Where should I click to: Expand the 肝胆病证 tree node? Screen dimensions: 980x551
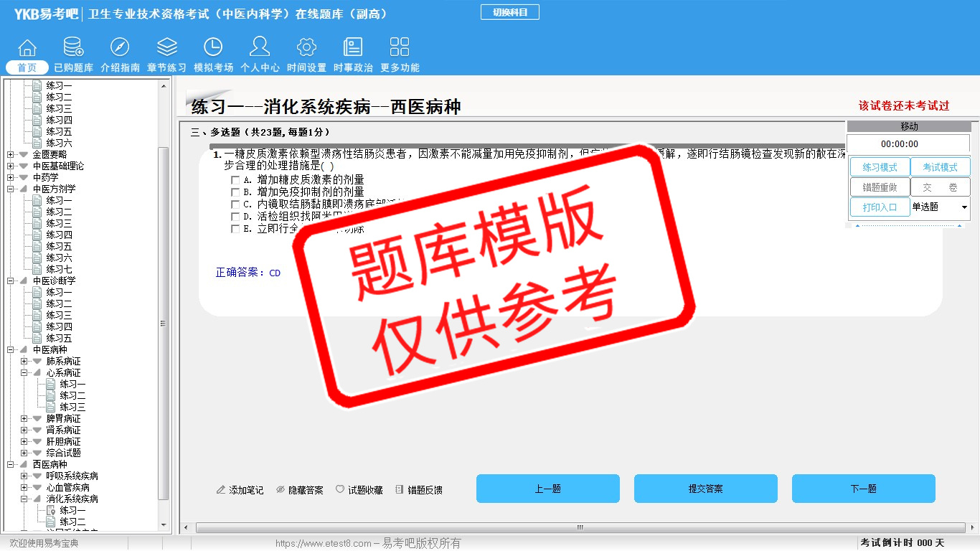[24, 441]
